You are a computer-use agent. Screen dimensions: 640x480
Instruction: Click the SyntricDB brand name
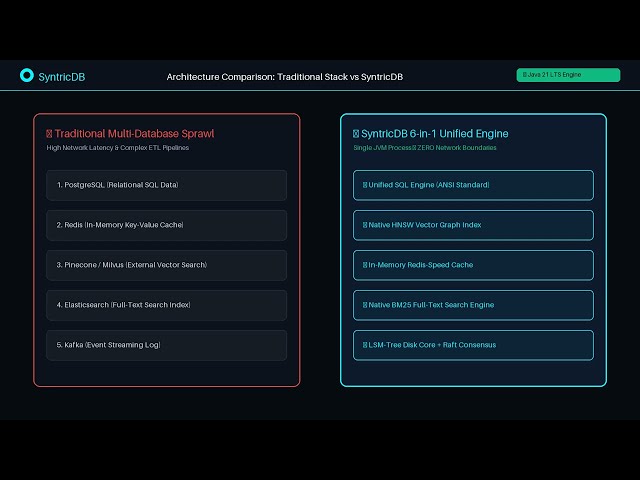(x=62, y=77)
